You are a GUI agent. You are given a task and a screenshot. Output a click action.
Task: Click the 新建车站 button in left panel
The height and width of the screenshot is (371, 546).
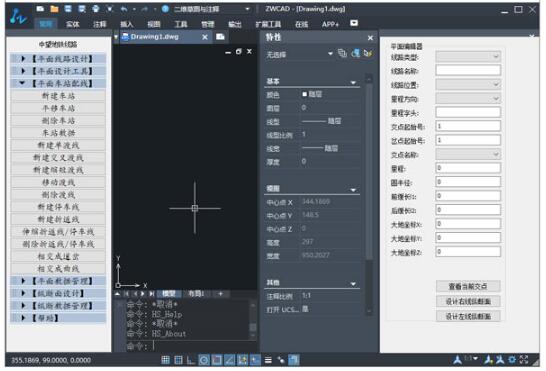58,96
